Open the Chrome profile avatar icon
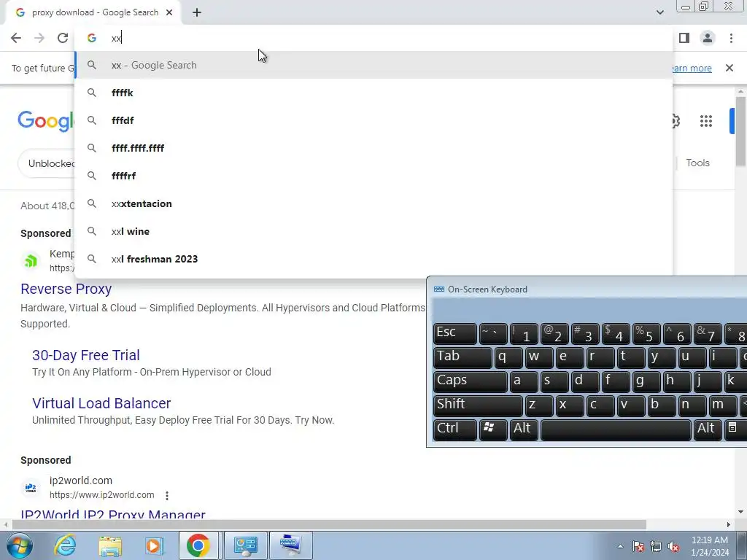The width and height of the screenshot is (747, 560). click(x=708, y=38)
